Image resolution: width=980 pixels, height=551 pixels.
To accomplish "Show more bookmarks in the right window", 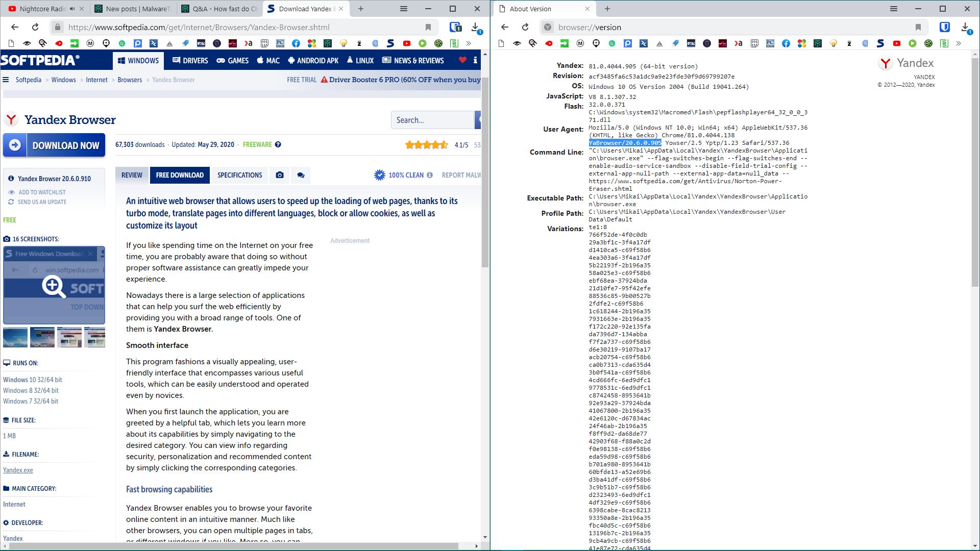I will 959,43.
